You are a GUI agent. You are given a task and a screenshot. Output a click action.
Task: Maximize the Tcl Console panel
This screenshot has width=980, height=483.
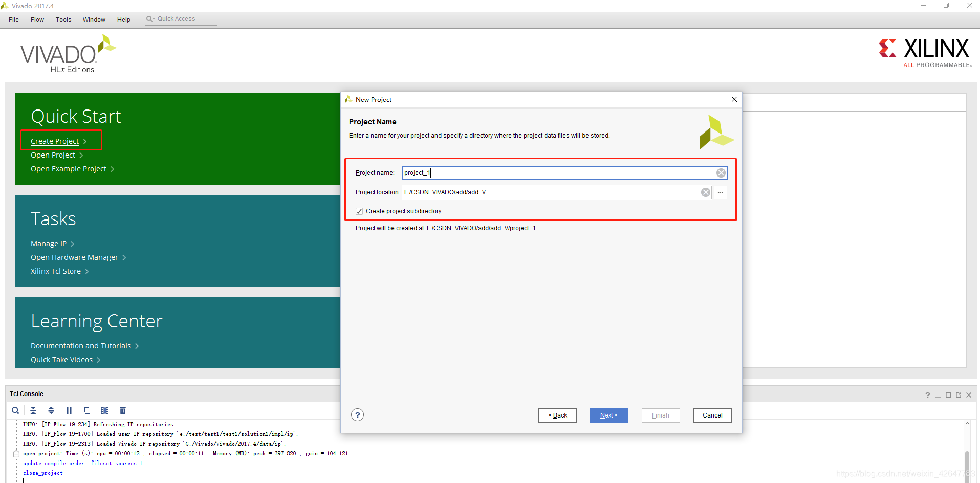pyautogui.click(x=948, y=395)
